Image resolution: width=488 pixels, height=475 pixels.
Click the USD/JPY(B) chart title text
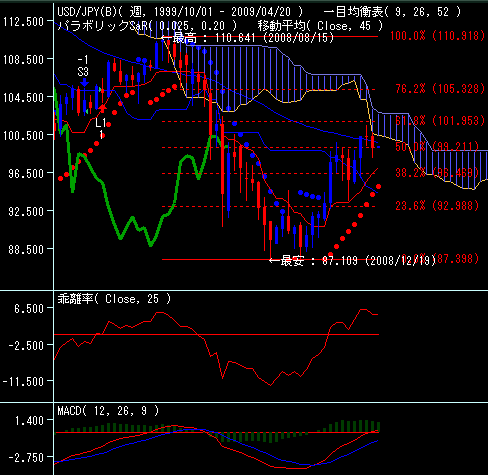pos(180,12)
